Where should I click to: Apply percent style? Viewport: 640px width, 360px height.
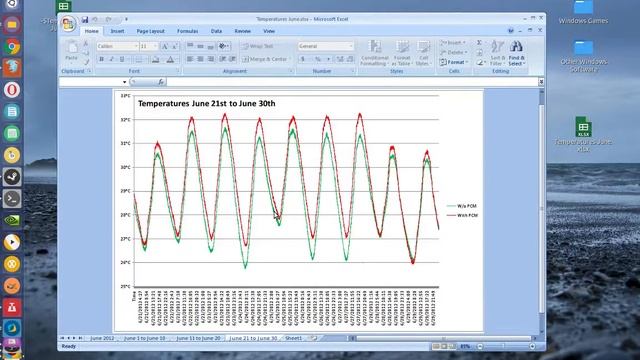317,59
